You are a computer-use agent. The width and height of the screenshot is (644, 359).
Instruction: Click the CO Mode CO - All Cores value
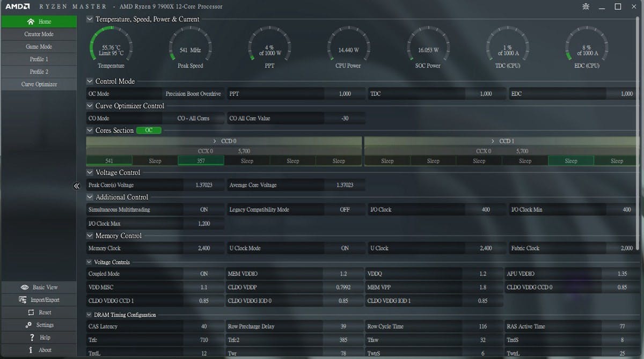pos(193,119)
